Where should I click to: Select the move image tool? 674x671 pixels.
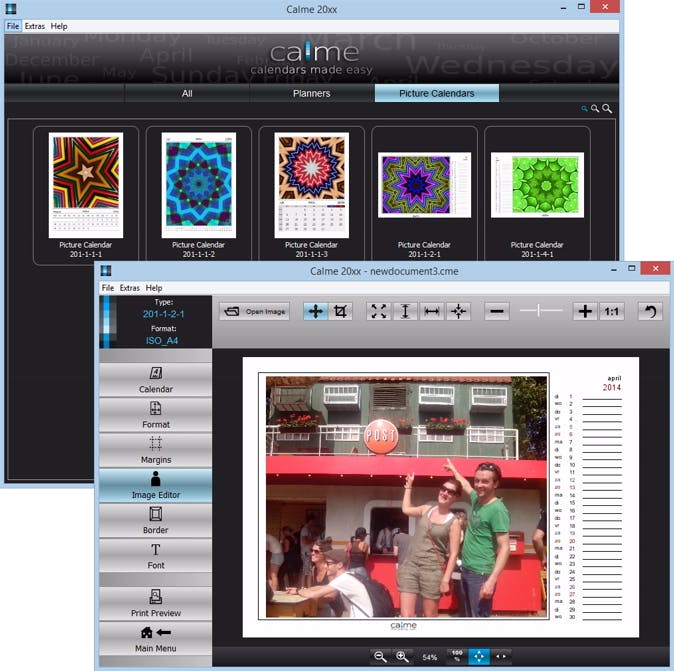316,311
